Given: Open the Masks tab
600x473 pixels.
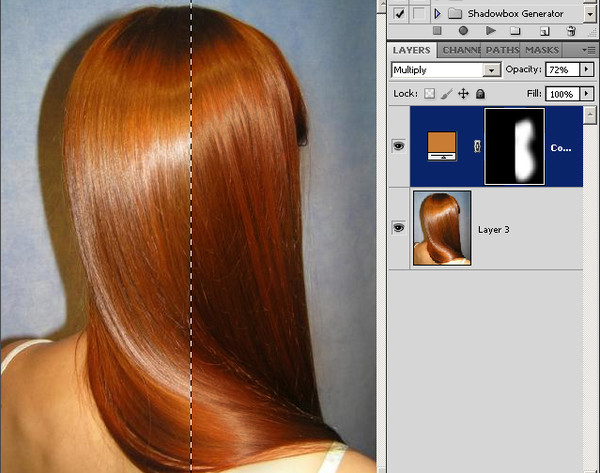Looking at the screenshot, I should pyautogui.click(x=542, y=50).
